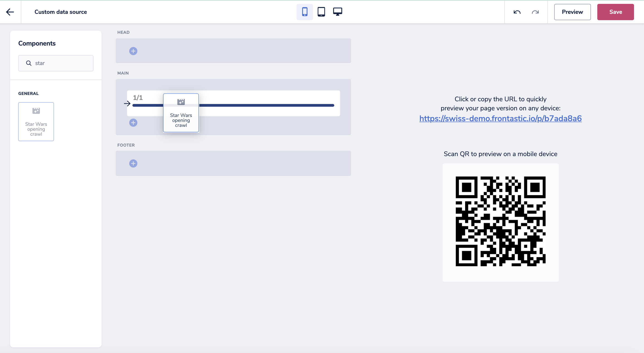Click the Components panel heading
This screenshot has height=353, width=644.
pyautogui.click(x=37, y=44)
